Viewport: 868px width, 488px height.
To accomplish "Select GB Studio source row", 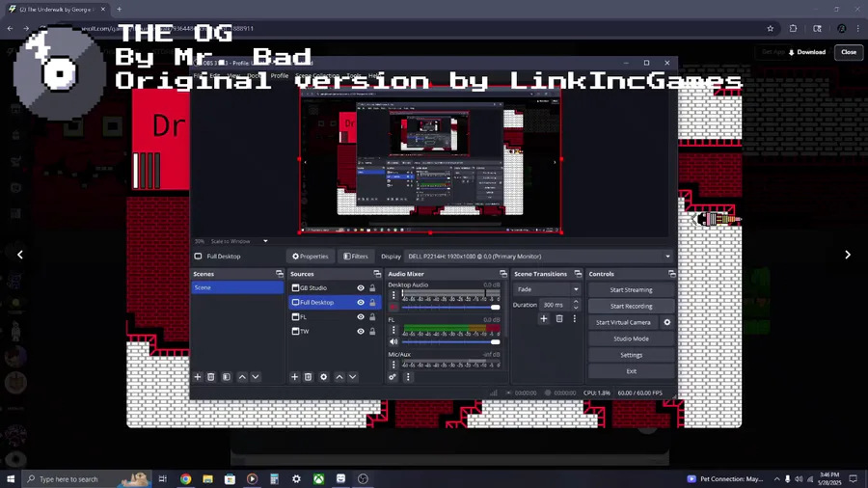I will [x=335, y=287].
